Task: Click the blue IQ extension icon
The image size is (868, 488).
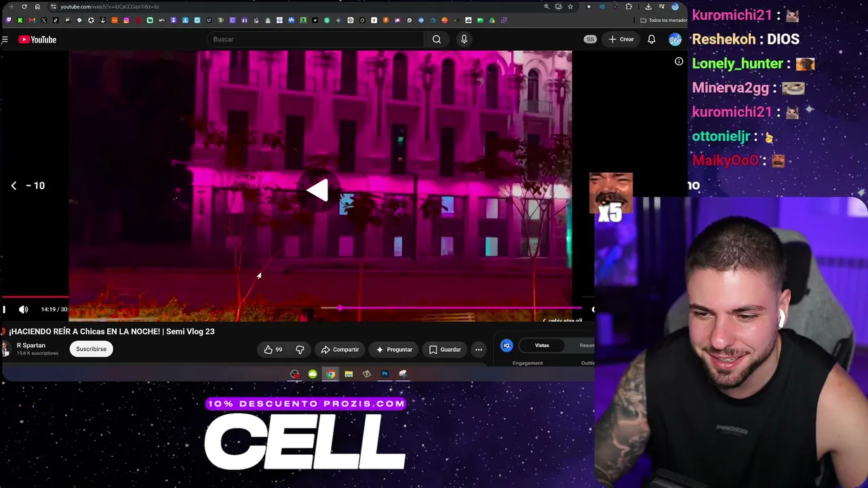Action: coord(507,346)
